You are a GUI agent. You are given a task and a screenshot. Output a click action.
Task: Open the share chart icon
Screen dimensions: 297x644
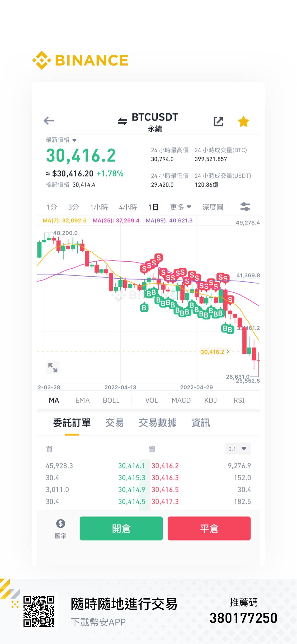pyautogui.click(x=219, y=121)
